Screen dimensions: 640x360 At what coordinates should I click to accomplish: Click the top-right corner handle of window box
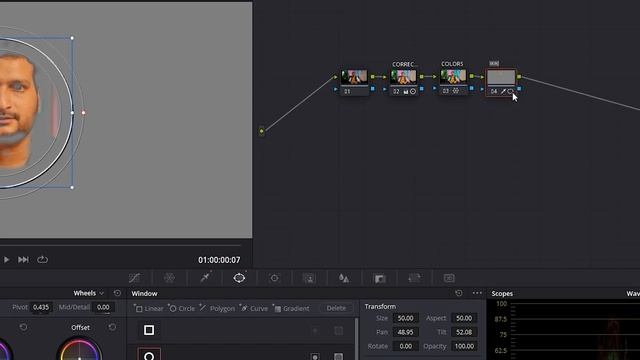tap(72, 38)
